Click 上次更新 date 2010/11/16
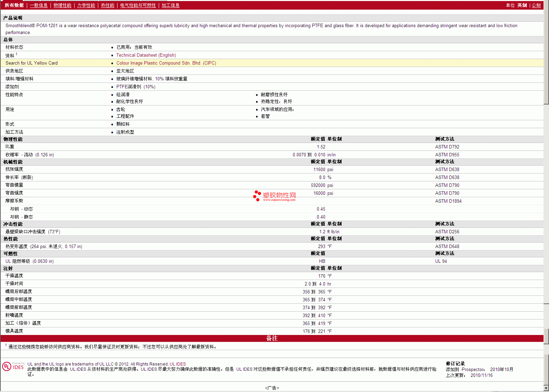The image size is (549, 392). click(x=481, y=376)
